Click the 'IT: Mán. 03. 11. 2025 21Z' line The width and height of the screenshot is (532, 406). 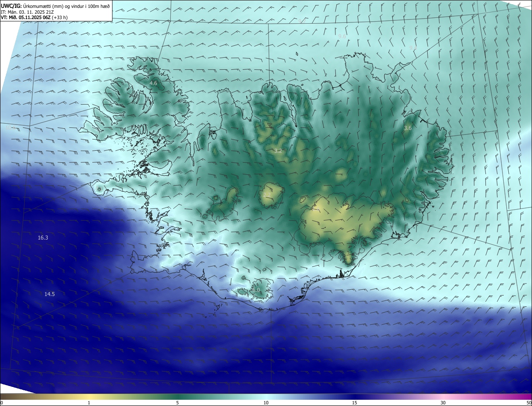pos(27,12)
